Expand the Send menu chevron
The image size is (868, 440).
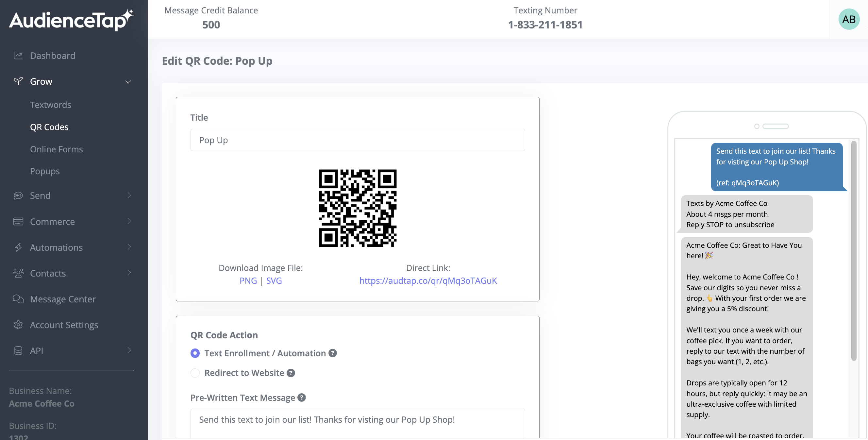(129, 195)
